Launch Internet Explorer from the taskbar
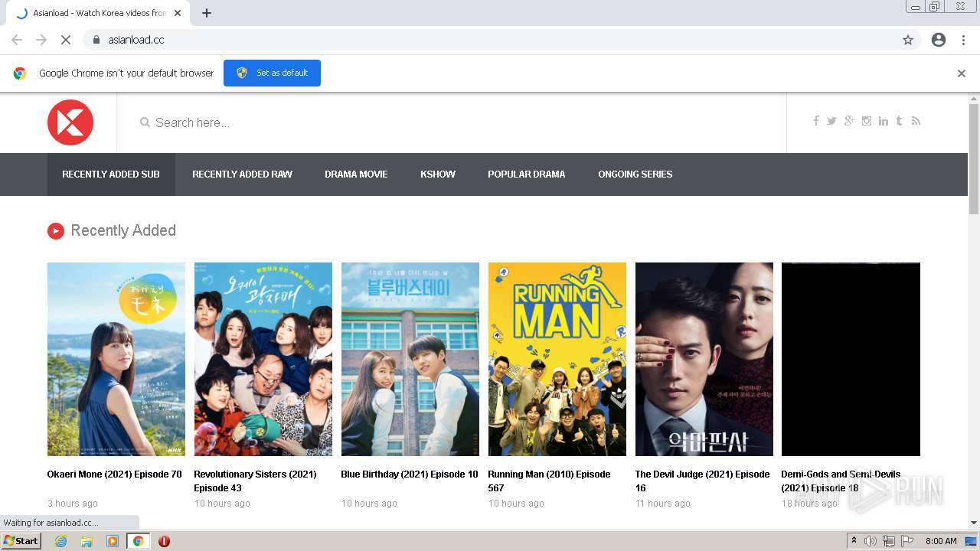This screenshot has height=551, width=980. (60, 541)
